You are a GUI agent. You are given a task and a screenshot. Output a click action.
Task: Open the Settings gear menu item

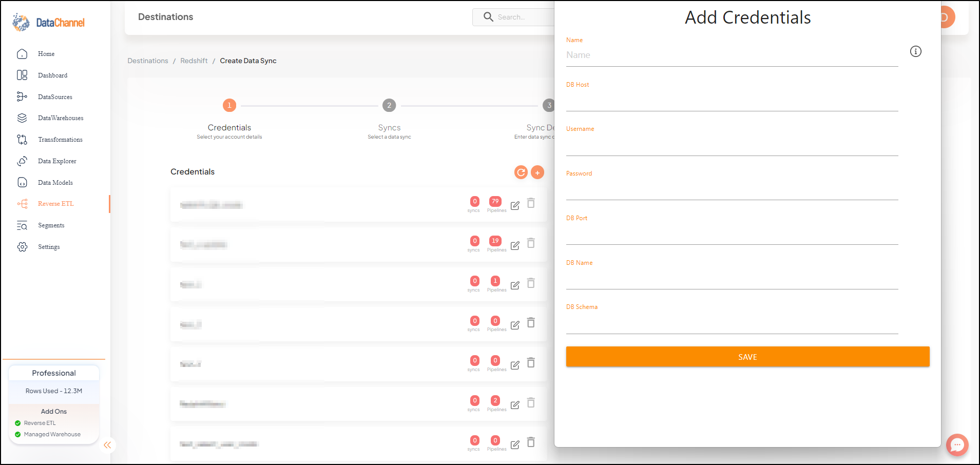[48, 247]
